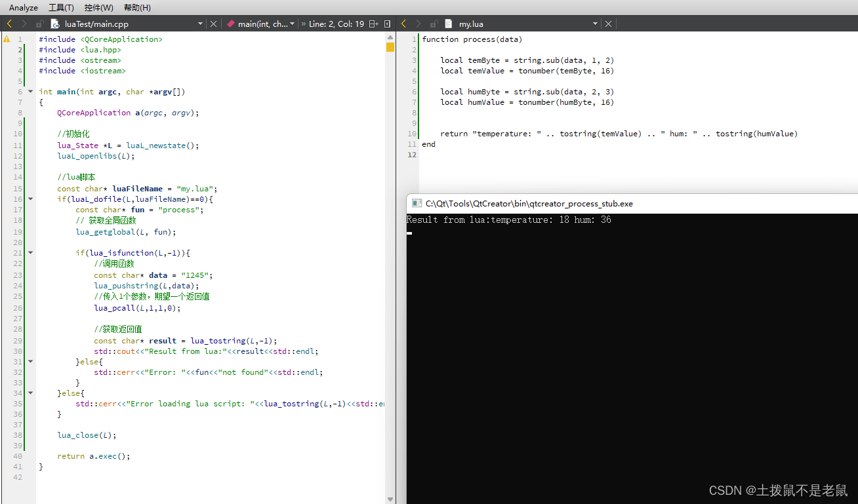Open the luaTest/main.cpp file dropdown
Screen dimensions: 858x504
201,24
